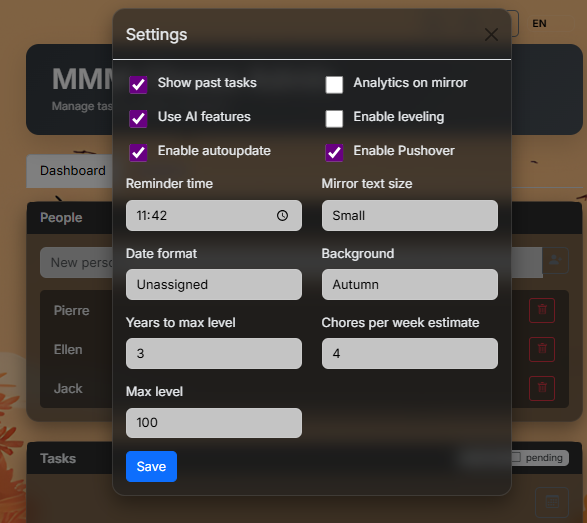Disable the Enable Pushover checkbox
The image size is (587, 523).
pyautogui.click(x=334, y=152)
